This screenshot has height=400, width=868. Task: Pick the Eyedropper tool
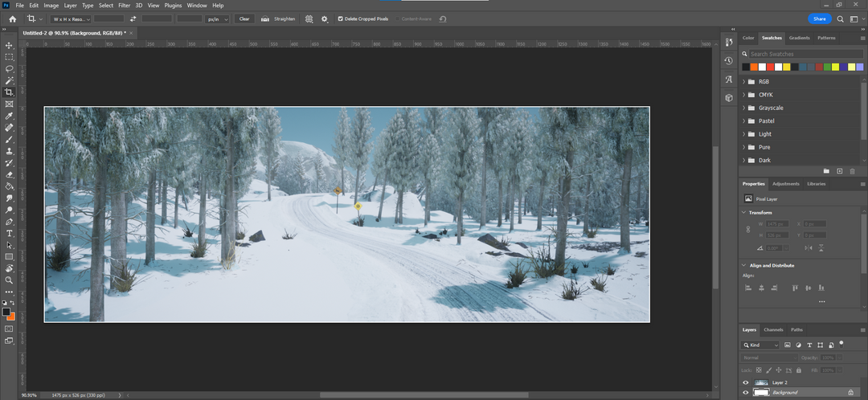tap(10, 116)
